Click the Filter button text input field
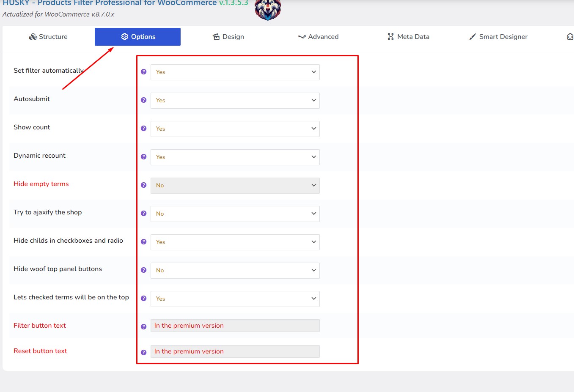 click(235, 326)
